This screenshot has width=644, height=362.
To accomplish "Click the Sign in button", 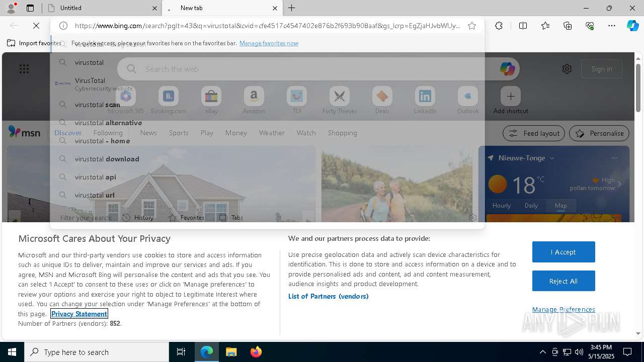I will pyautogui.click(x=602, y=69).
